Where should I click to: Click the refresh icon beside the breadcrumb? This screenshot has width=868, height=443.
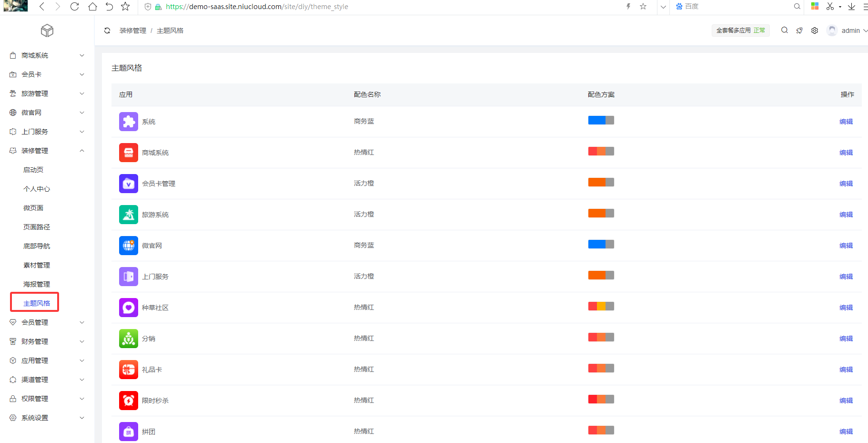[107, 31]
